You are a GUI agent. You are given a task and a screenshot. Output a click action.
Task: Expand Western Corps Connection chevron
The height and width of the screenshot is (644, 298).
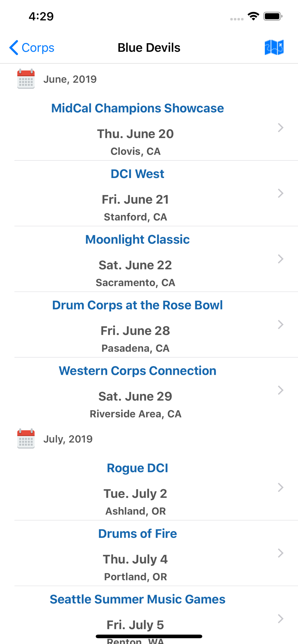pos(280,390)
